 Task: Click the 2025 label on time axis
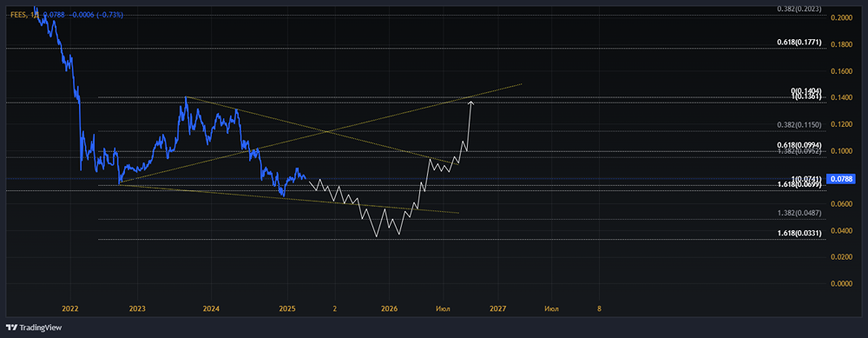[x=286, y=308]
